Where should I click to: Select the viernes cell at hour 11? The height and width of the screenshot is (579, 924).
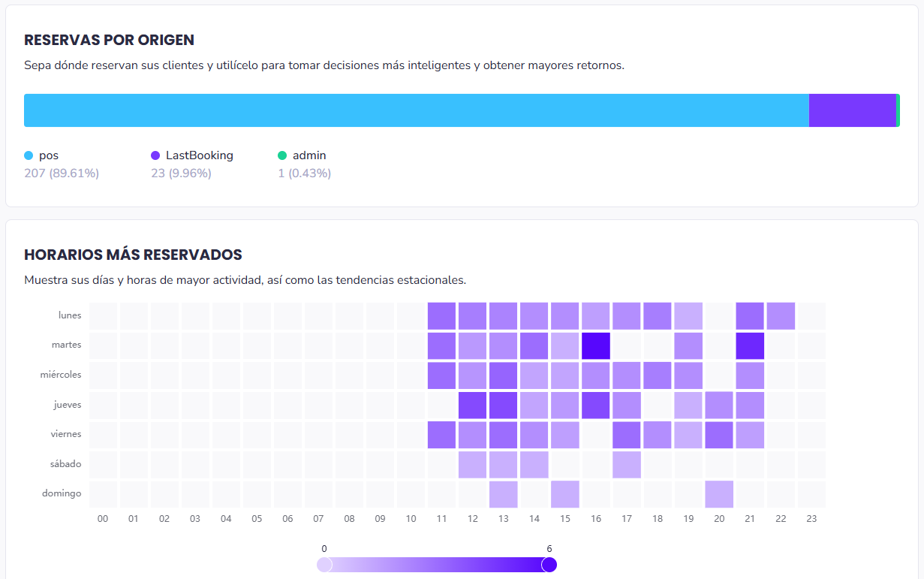click(x=442, y=435)
